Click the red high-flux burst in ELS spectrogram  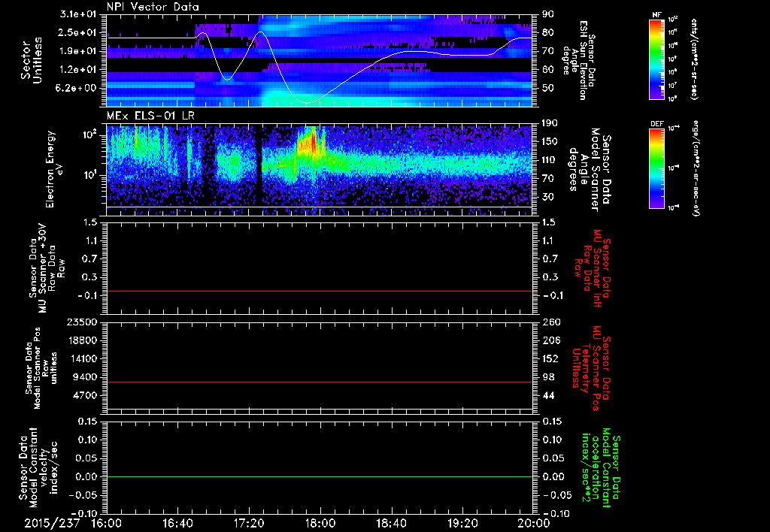tap(311, 141)
